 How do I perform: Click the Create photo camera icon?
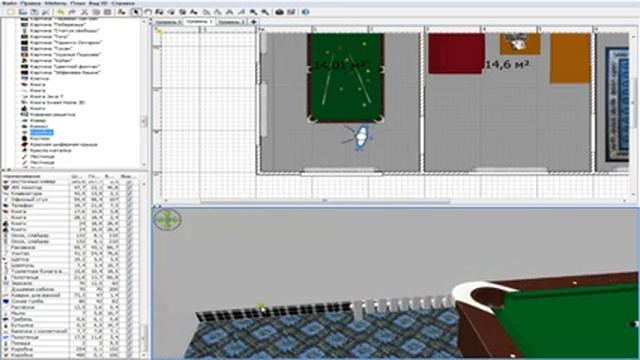pos(279,12)
